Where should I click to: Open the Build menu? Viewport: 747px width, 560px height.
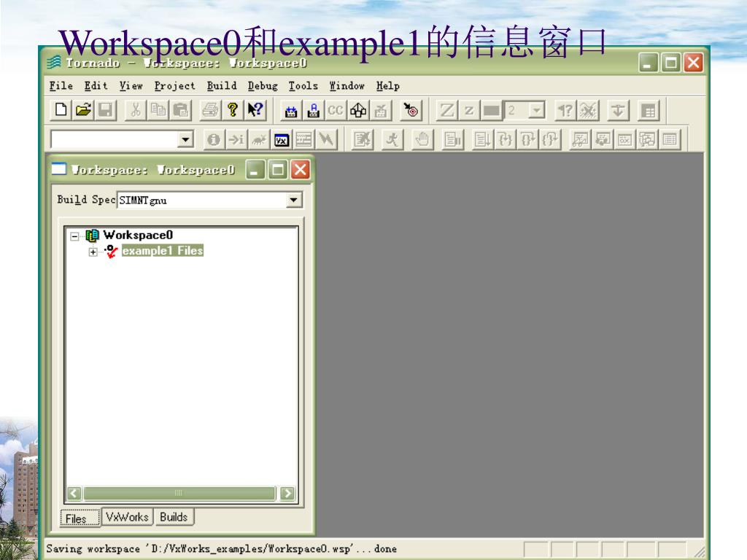point(222,86)
